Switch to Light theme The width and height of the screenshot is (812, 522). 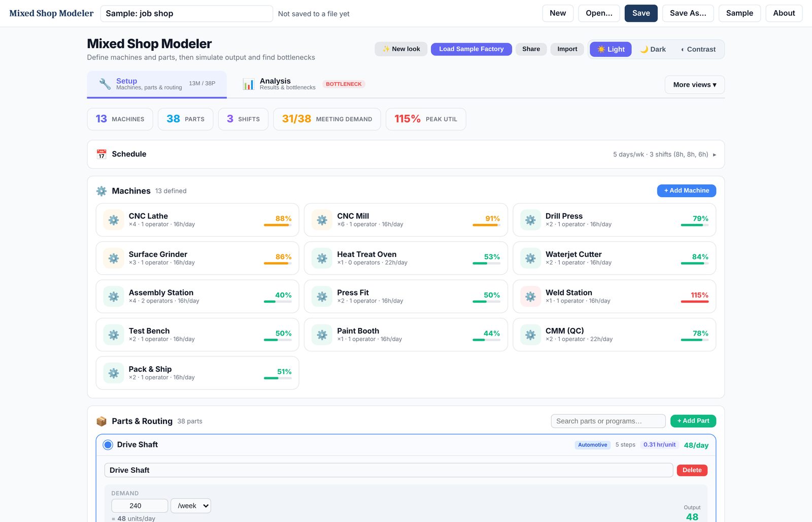tap(611, 49)
